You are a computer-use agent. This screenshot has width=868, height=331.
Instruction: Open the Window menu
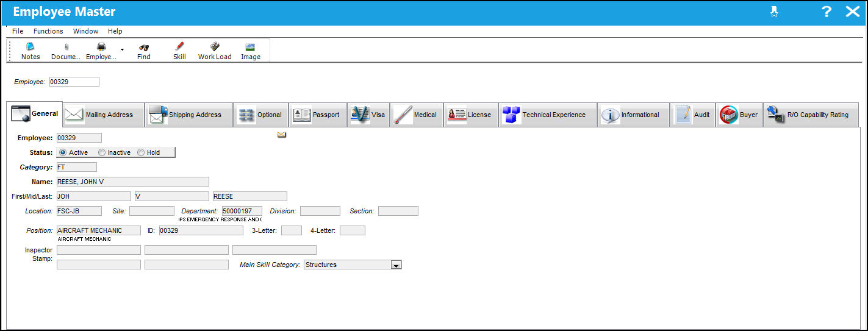[x=85, y=31]
